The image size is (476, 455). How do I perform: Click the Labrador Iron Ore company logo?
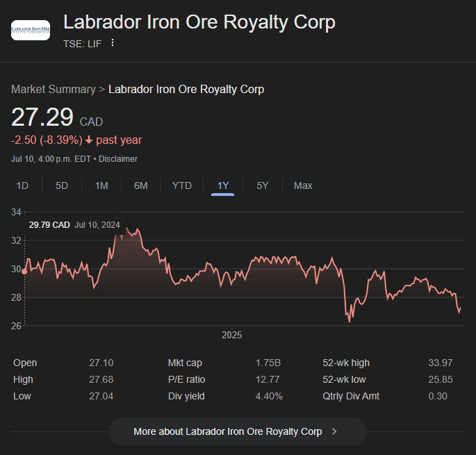pyautogui.click(x=31, y=30)
